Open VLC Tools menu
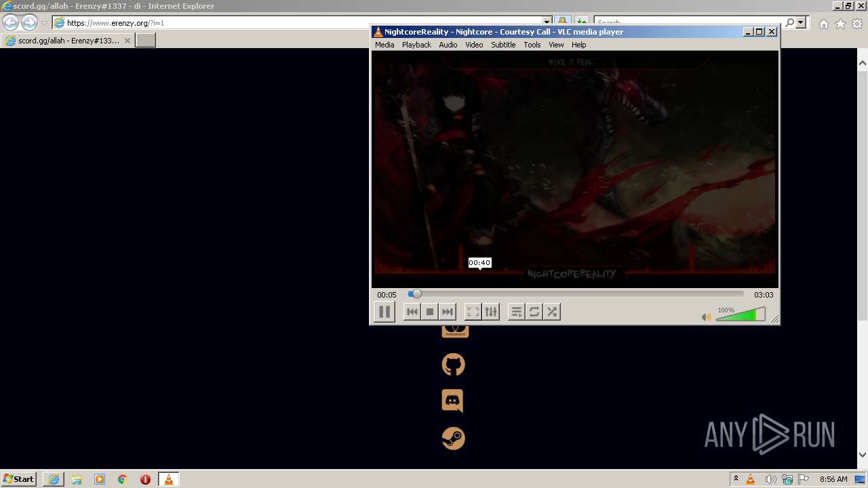The height and width of the screenshot is (488, 868). (532, 45)
